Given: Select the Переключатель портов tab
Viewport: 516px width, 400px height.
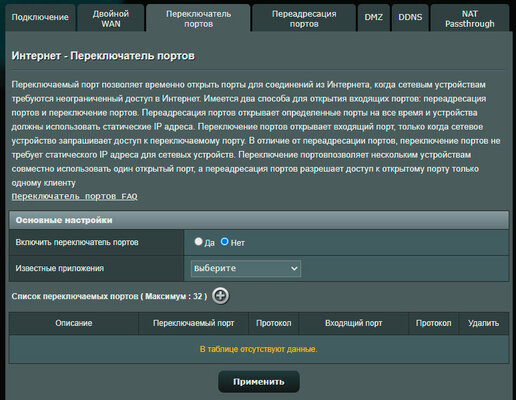Looking at the screenshot, I should click(198, 18).
